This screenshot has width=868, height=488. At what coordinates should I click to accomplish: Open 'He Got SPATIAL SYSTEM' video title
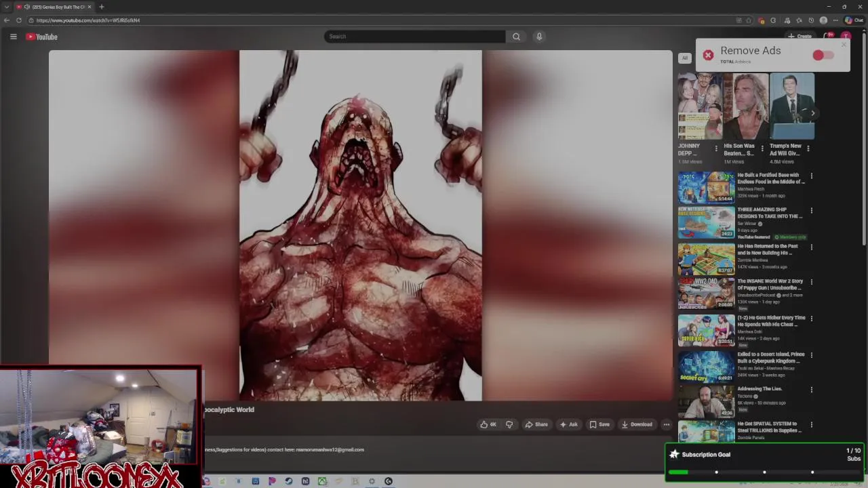point(770,427)
